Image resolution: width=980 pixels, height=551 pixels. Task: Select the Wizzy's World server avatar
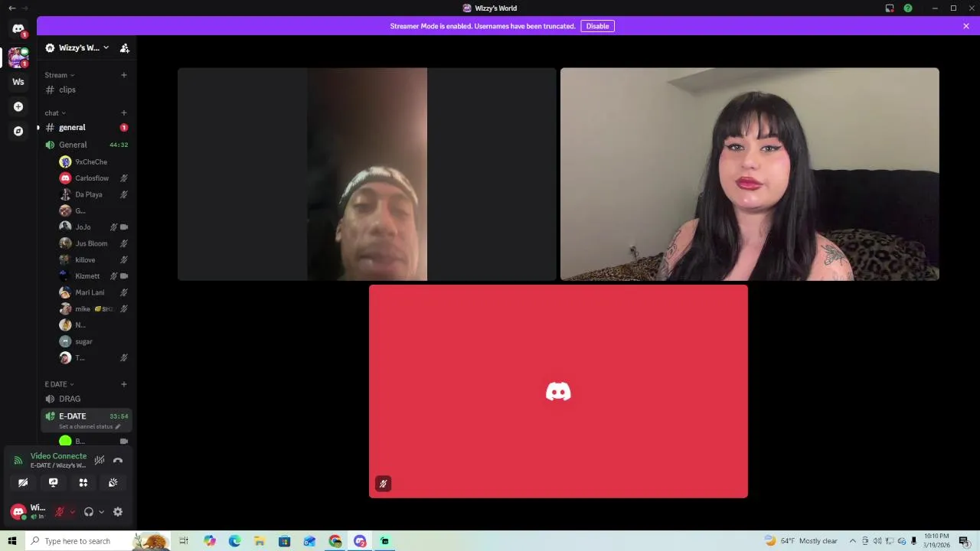tap(18, 57)
